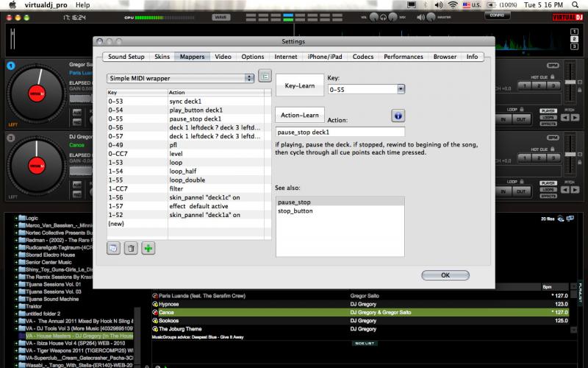Click the upper deck pitch up arrow
Screen dimensions: 588x368
point(575,118)
